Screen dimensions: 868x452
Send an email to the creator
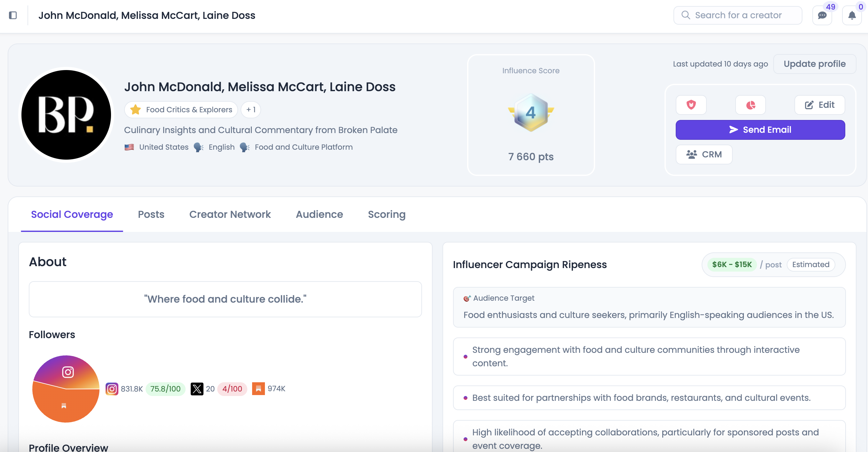pos(760,130)
